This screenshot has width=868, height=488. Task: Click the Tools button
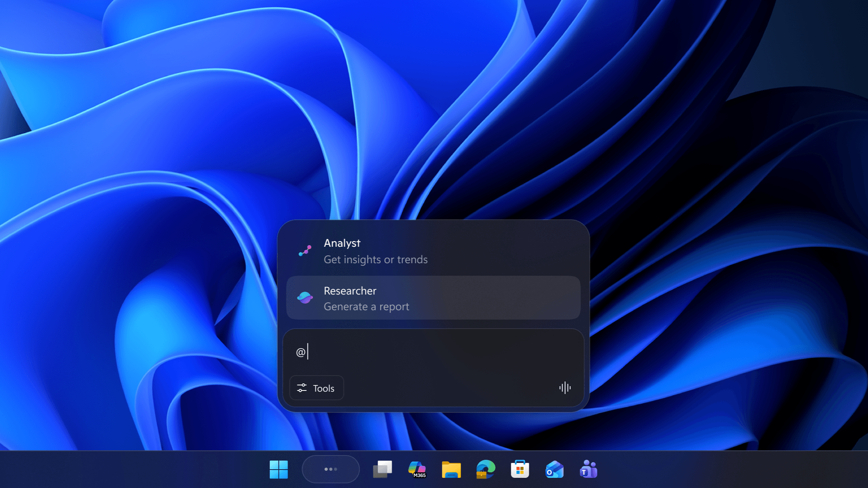click(316, 388)
